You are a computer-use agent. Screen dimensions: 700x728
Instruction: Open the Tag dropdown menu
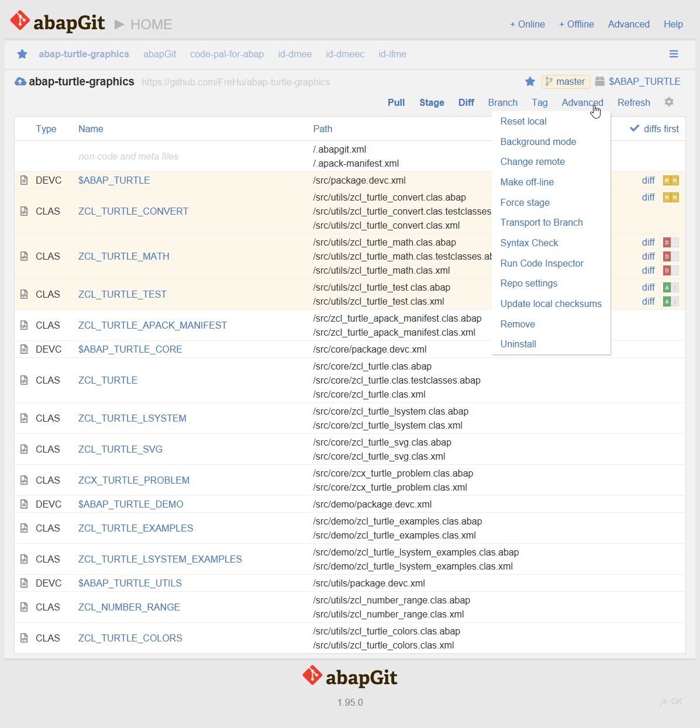click(x=539, y=102)
